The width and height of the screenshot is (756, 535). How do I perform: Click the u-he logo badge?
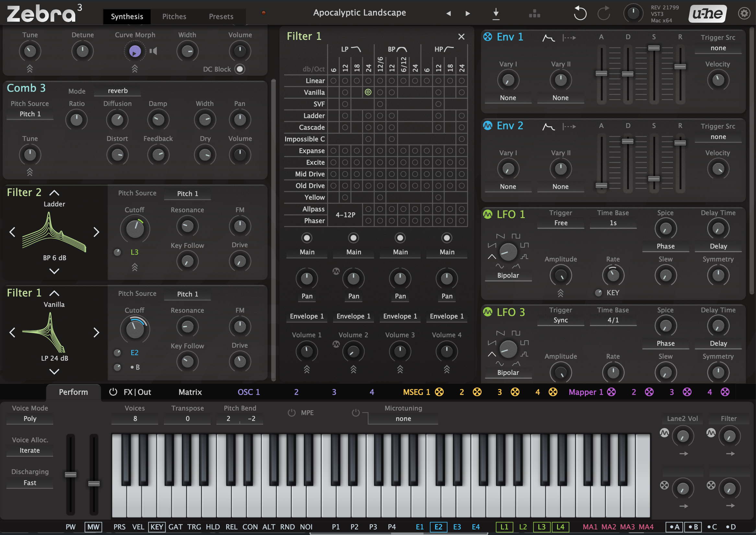707,14
